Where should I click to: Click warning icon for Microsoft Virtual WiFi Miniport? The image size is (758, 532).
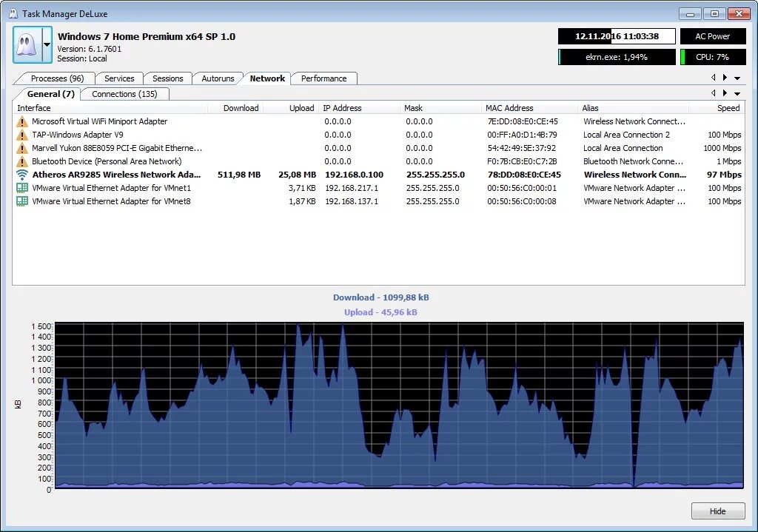point(22,121)
